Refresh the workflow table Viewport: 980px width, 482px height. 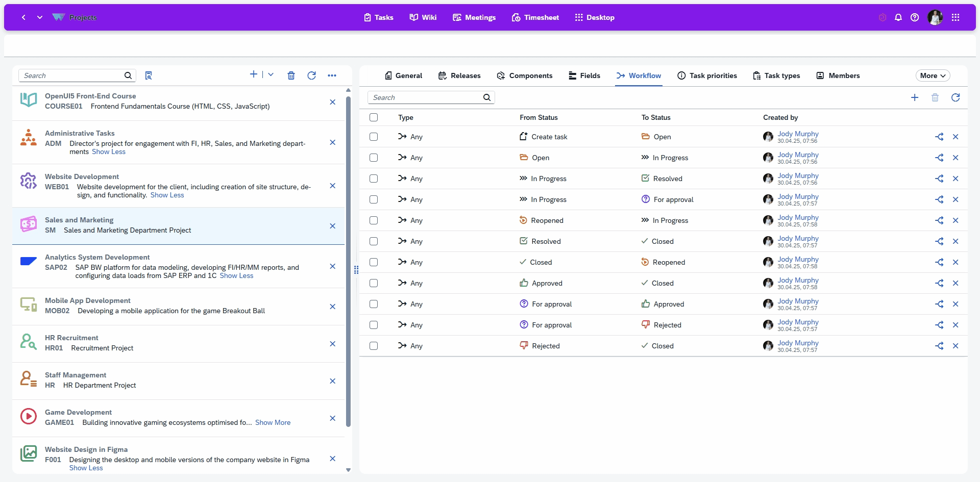pyautogui.click(x=955, y=97)
